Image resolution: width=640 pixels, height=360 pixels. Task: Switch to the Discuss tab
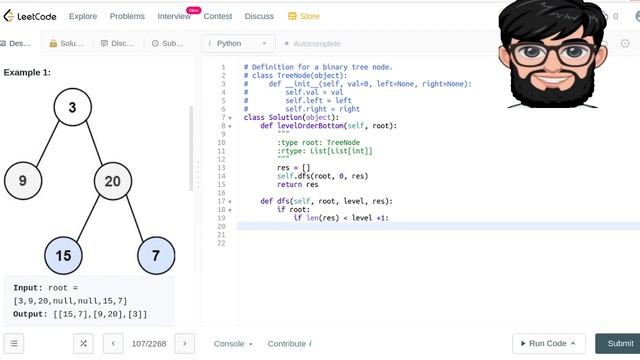point(117,43)
